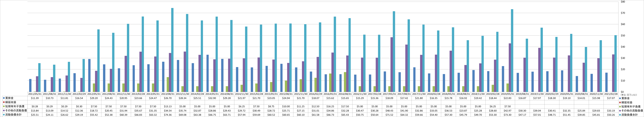Click the 2020/08/31 date column header
Image resolution: width=644 pixels, height=117 pixels.
[582, 94]
